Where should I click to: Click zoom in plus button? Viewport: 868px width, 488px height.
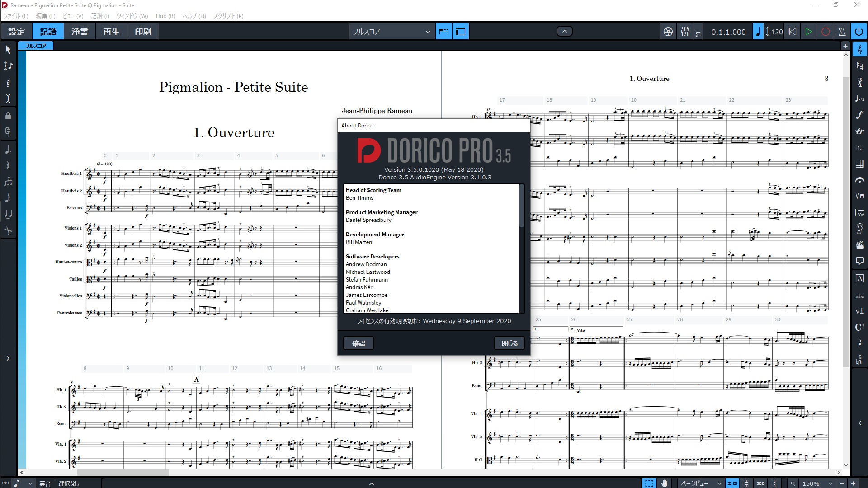click(x=853, y=483)
